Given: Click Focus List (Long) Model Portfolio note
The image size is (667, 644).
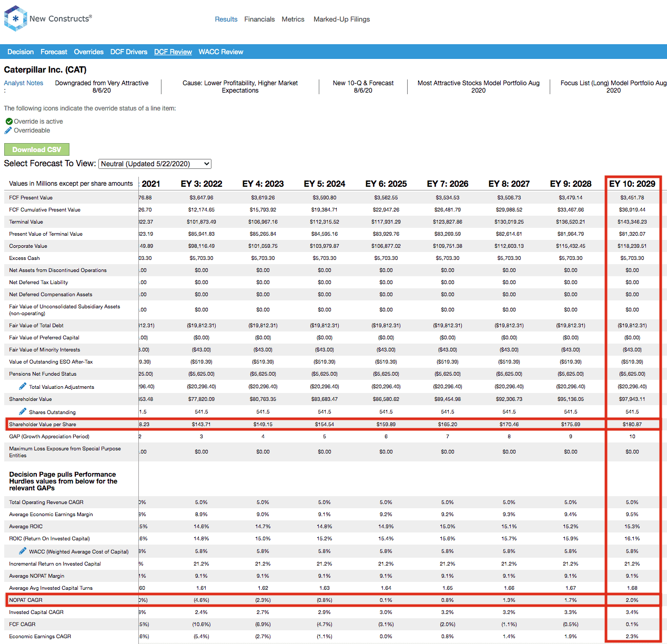Looking at the screenshot, I should 613,87.
